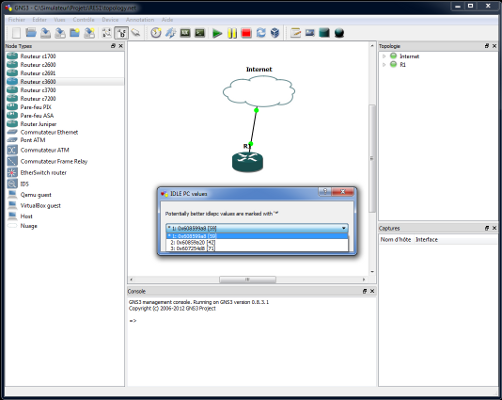Pick Routeur c2600 in Node Types
The width and height of the screenshot is (502, 400).
38,65
